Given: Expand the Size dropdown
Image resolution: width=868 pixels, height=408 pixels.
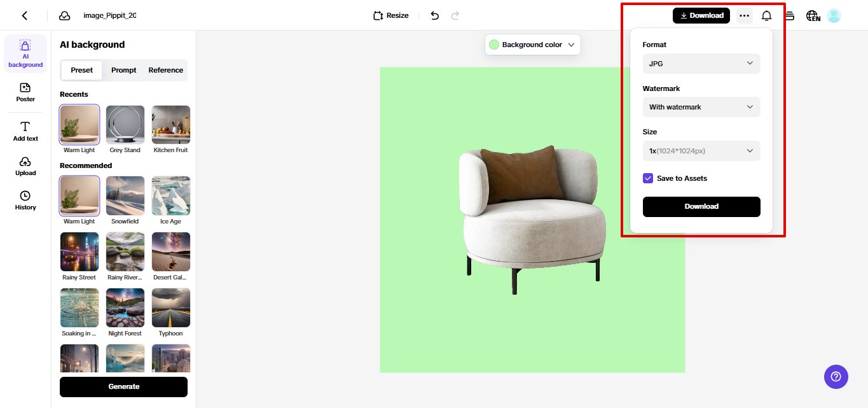Looking at the screenshot, I should tap(701, 151).
